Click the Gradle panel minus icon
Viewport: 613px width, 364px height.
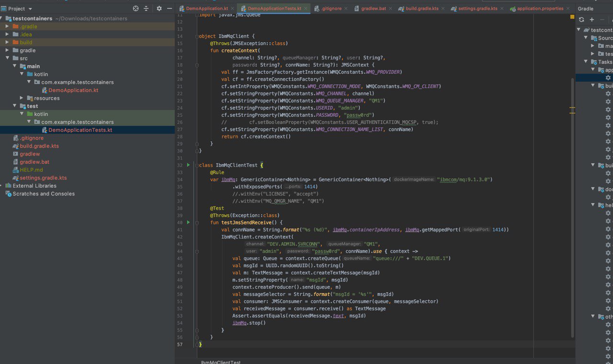pyautogui.click(x=602, y=20)
